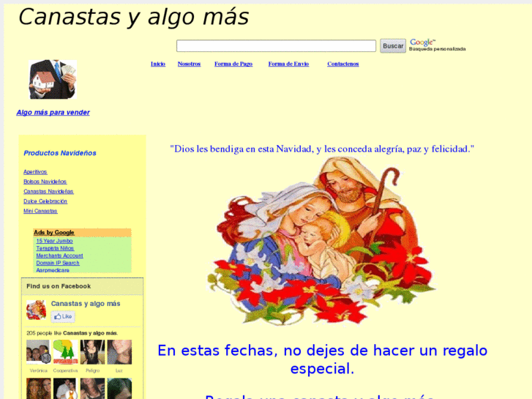Open Verónica's Facebook profile photo
Image resolution: width=532 pixels, height=399 pixels.
point(38,352)
